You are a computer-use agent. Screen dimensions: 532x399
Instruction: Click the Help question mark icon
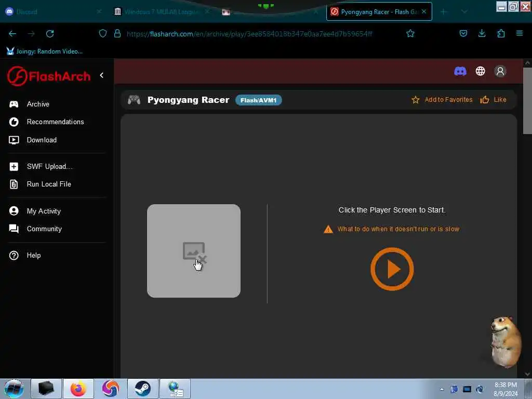click(x=14, y=255)
